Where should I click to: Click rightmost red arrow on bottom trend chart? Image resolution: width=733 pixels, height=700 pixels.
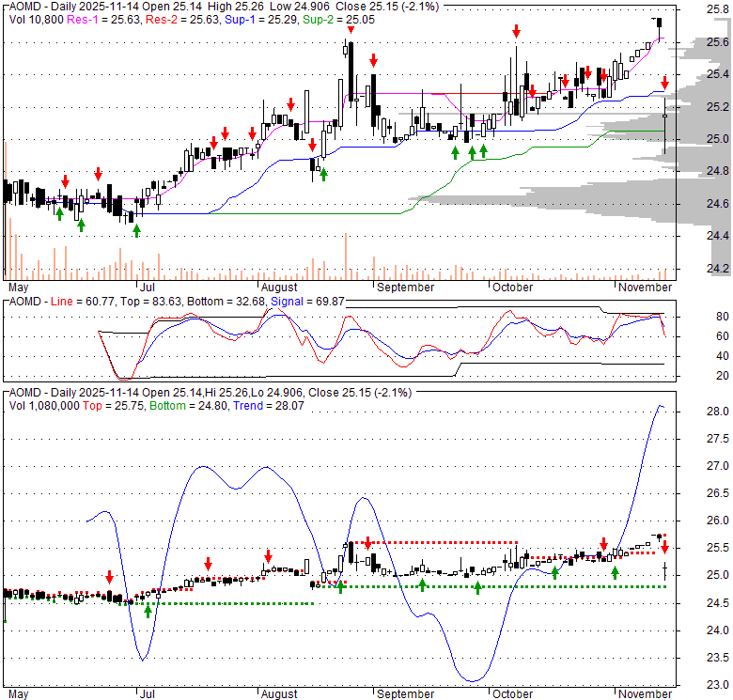pos(664,547)
